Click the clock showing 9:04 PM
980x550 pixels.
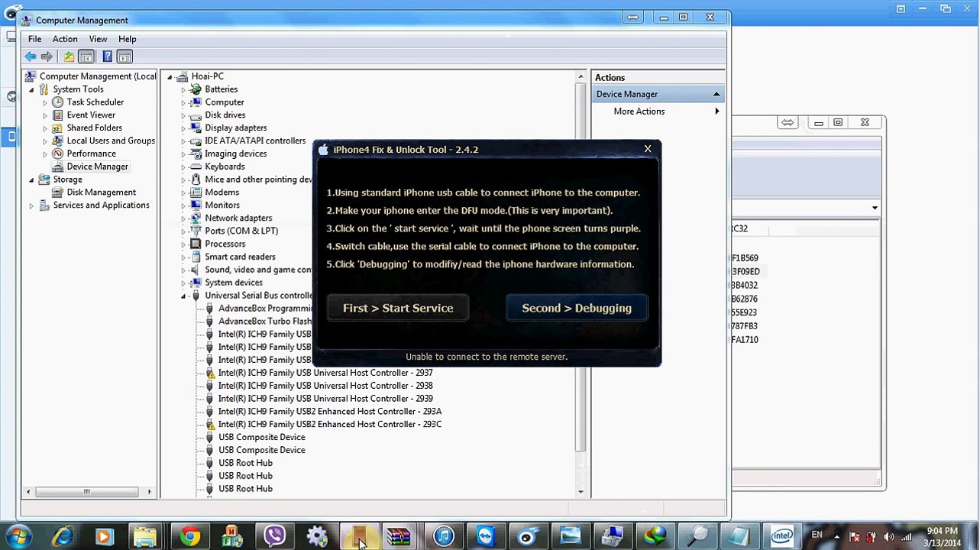click(x=942, y=531)
